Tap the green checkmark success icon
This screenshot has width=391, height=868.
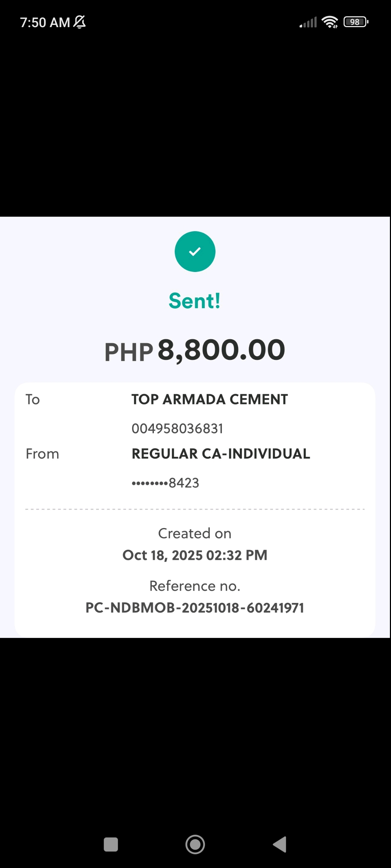coord(195,251)
